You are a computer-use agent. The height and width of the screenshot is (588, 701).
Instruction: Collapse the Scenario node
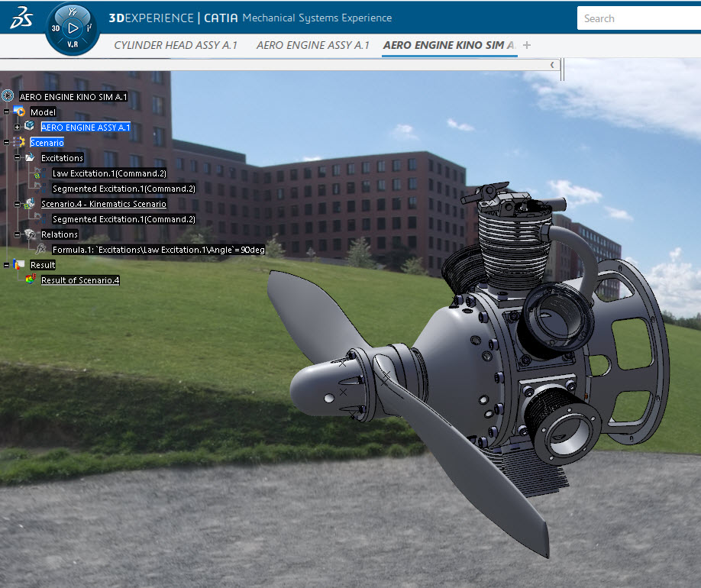click(x=6, y=142)
